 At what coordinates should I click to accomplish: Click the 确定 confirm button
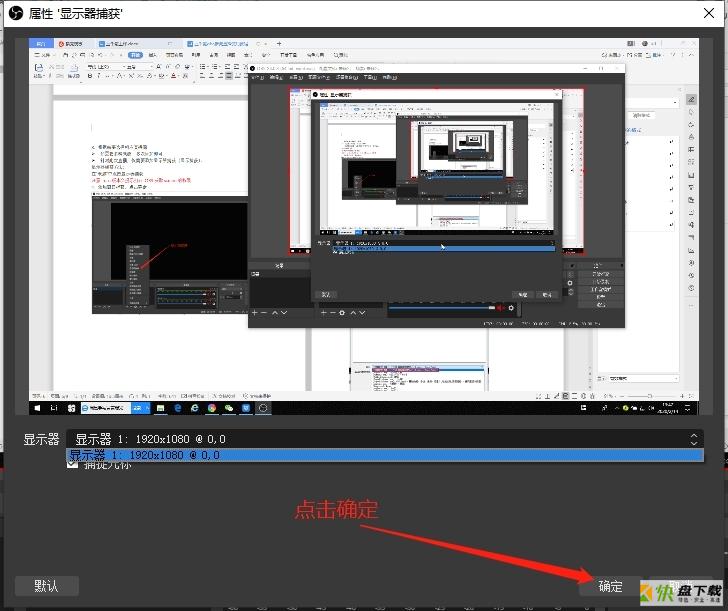point(610,586)
